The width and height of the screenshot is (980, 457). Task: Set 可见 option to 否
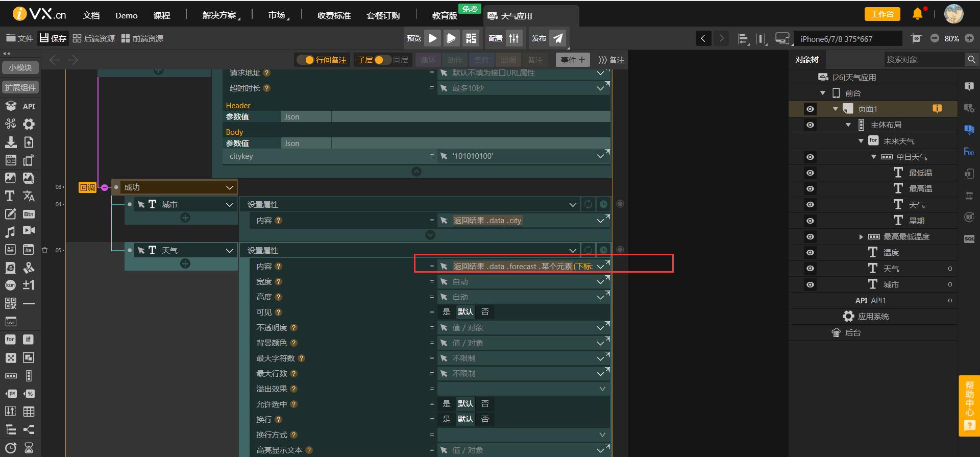pyautogui.click(x=485, y=312)
